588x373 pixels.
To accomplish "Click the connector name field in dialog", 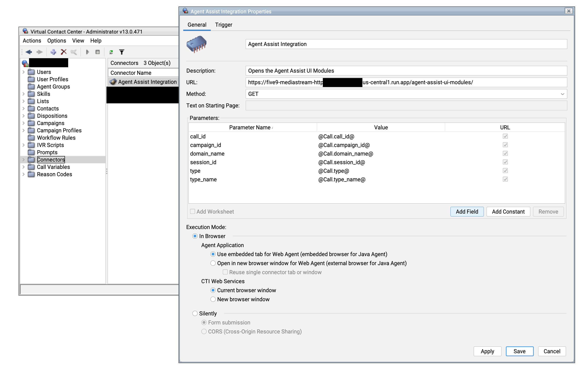I will (406, 44).
